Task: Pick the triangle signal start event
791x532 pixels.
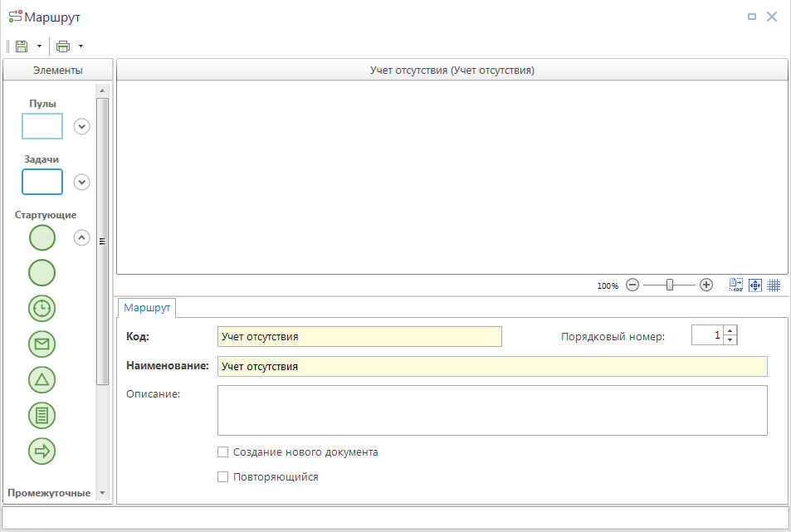Action: pos(42,380)
